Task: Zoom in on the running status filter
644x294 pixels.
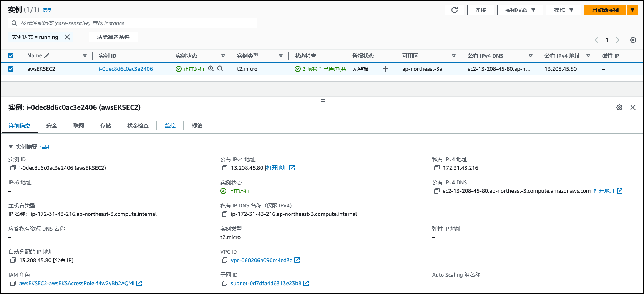Action: [211, 68]
